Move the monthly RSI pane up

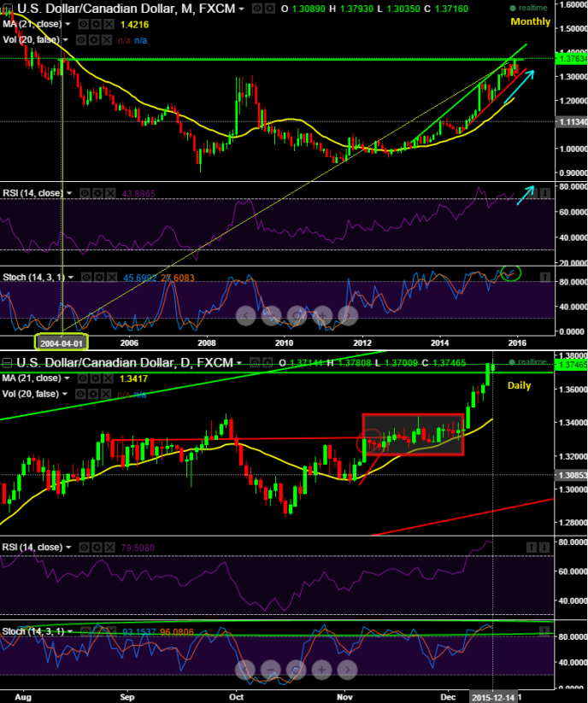[532, 193]
